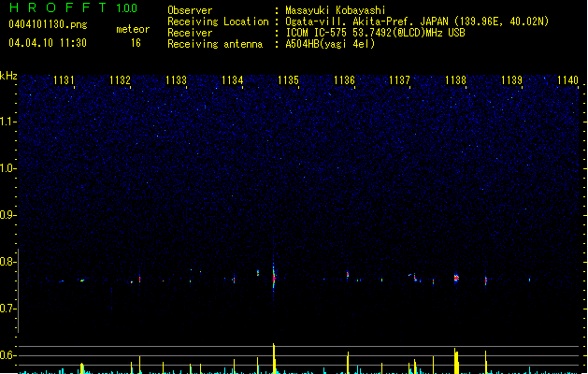
Task: Click the 1137 time axis marker
Action: tap(400, 80)
